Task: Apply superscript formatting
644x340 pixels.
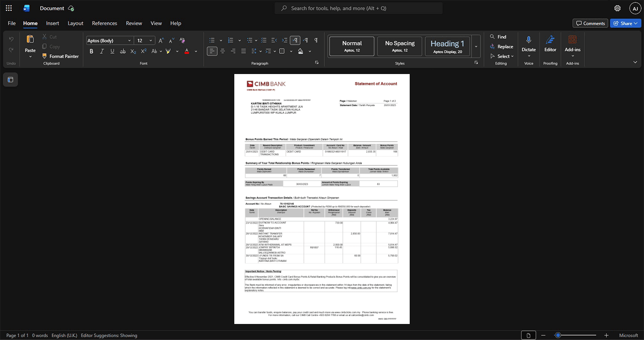Action: [x=143, y=51]
